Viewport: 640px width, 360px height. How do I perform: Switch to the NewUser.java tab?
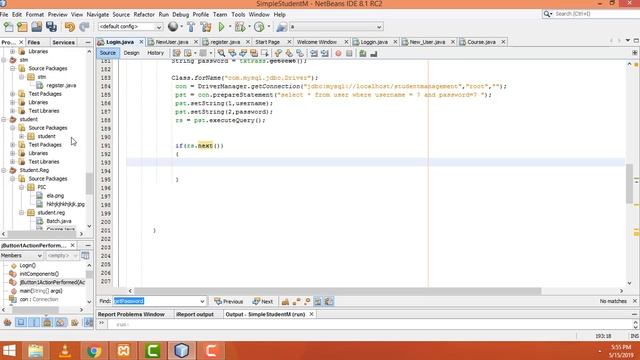click(x=171, y=42)
